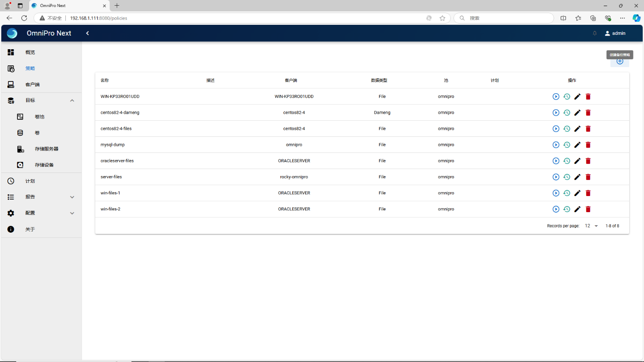The image size is (644, 362).
Task: Click restore icon for centos82-4-dameng policy
Action: coord(566,113)
